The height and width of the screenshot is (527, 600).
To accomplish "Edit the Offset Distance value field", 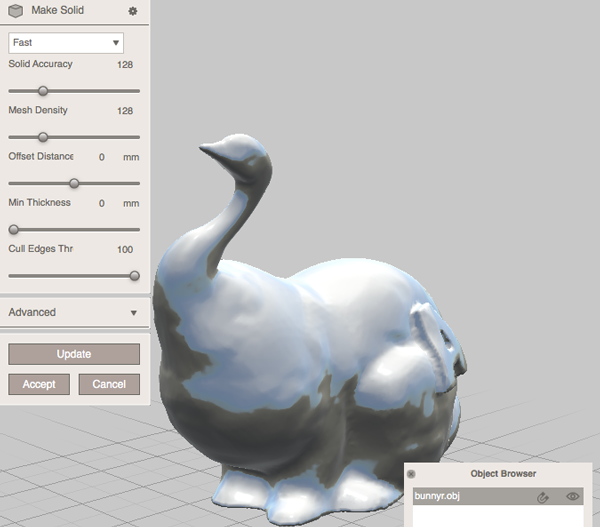I will 102,157.
